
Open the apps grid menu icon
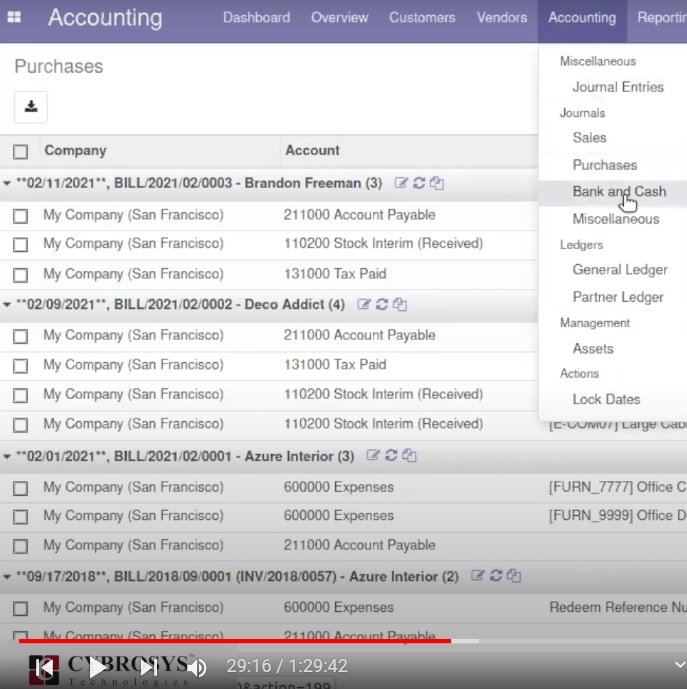(14, 17)
